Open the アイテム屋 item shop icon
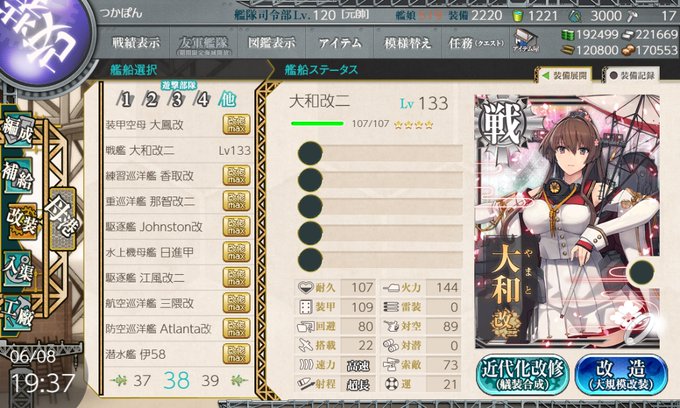Screen dimensions: 680x408 click(x=526, y=41)
